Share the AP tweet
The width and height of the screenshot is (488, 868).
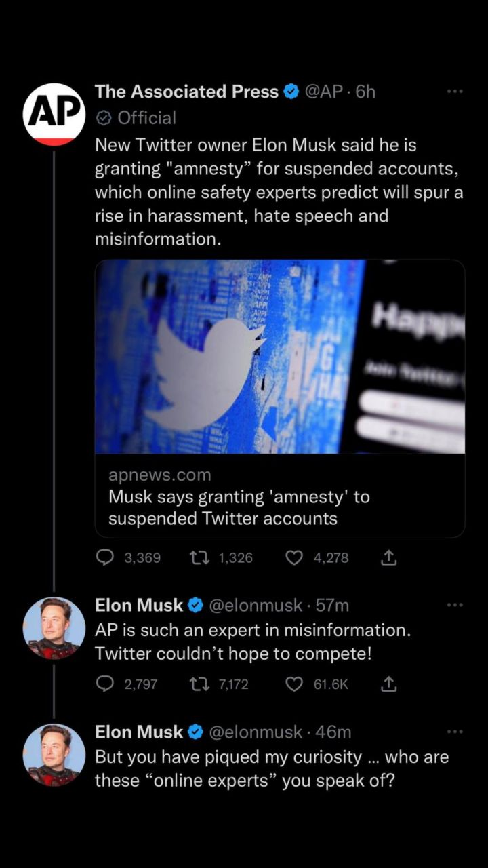coord(388,557)
